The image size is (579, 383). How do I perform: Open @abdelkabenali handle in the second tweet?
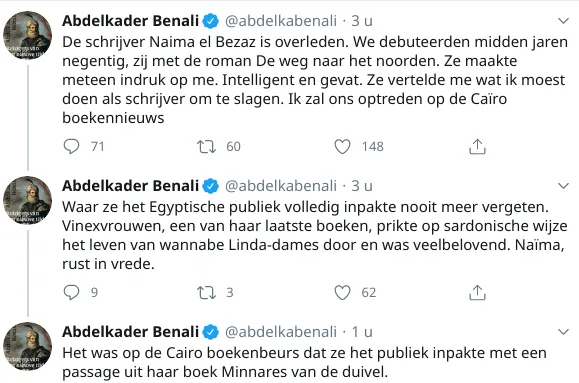coord(281,186)
